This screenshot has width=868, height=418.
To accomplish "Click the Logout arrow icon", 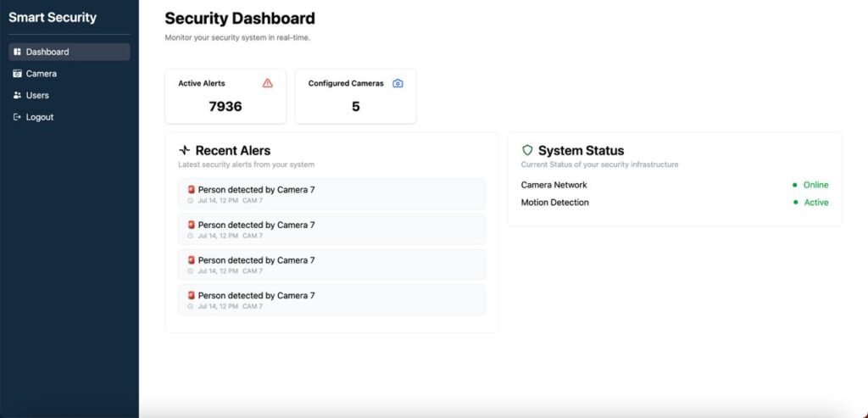I will [17, 117].
